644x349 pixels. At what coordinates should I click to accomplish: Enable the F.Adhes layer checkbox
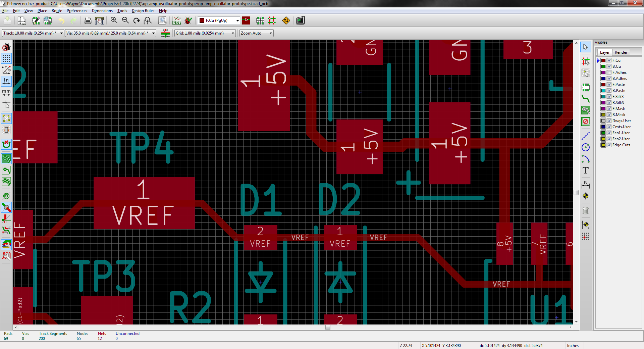pos(609,72)
